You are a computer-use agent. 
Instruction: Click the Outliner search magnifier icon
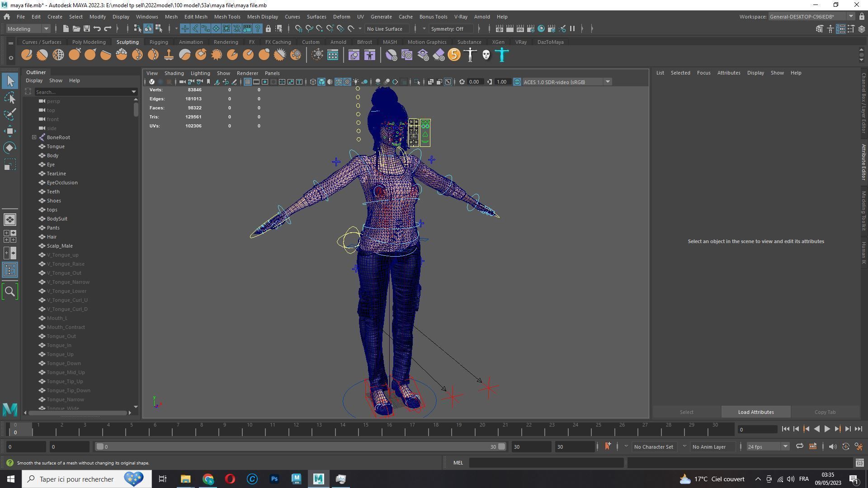tap(10, 292)
